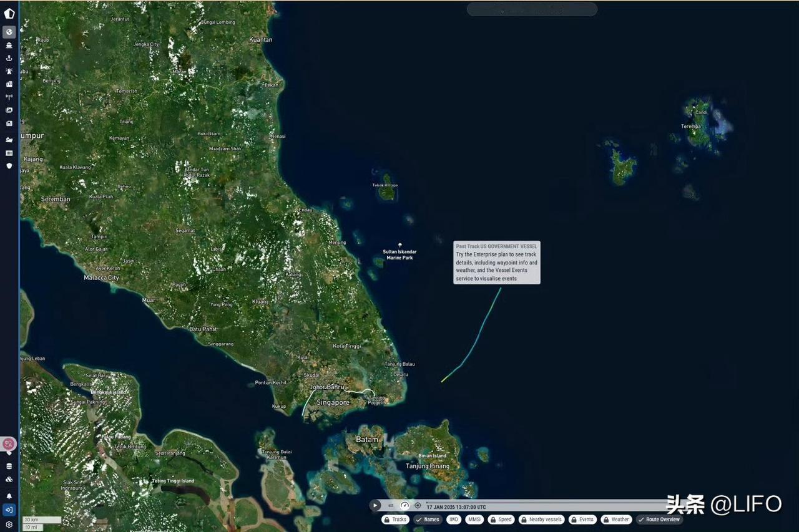Open the news icon in sidebar

(x=9, y=123)
